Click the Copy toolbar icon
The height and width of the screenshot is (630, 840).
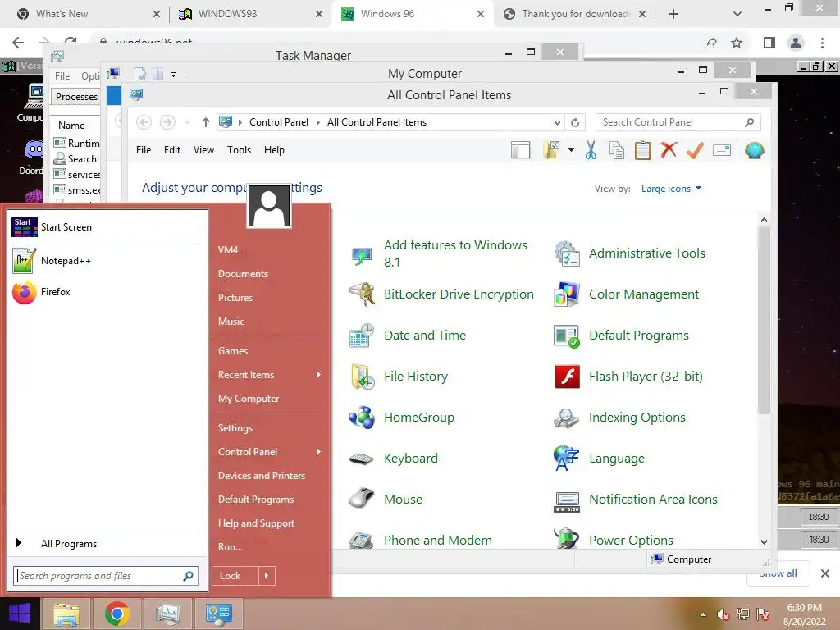pos(617,151)
